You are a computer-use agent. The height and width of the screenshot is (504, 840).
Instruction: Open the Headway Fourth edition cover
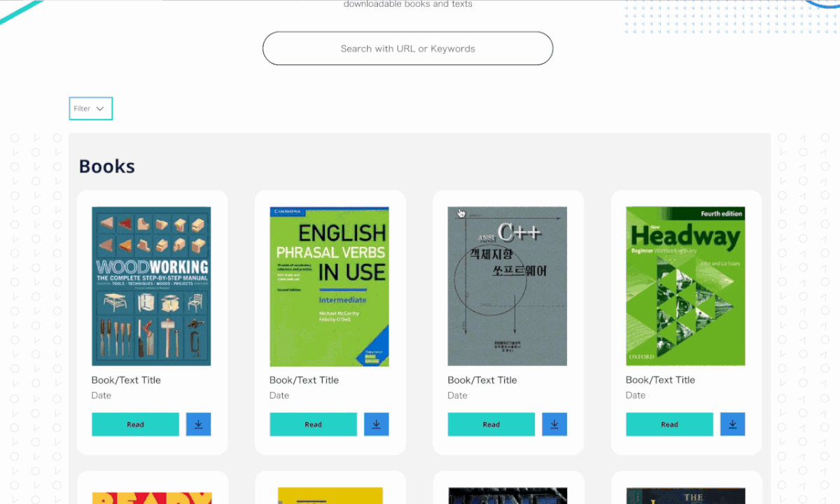coord(685,286)
